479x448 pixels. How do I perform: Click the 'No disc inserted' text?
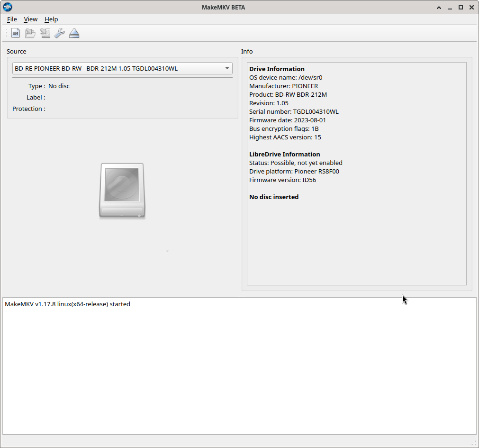coord(274,197)
